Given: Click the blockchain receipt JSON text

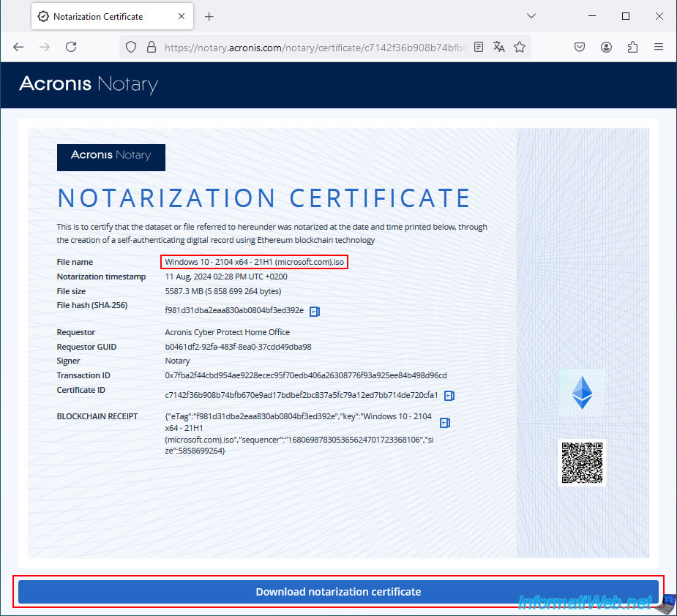Looking at the screenshot, I should coord(299,434).
